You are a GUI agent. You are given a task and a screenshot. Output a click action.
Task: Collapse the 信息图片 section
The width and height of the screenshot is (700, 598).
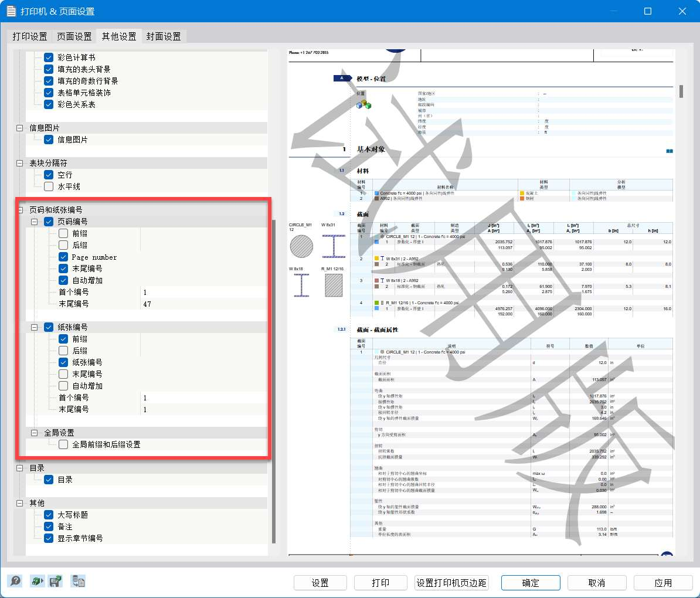coord(20,128)
